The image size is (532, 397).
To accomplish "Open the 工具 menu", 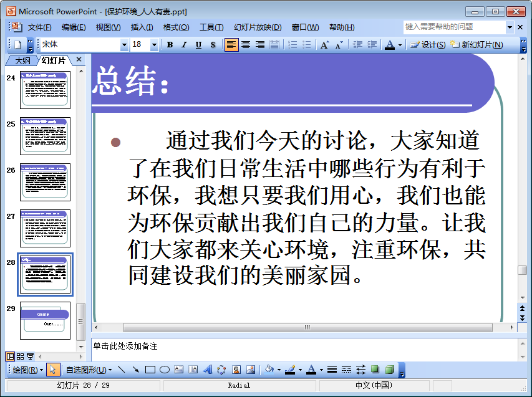I will point(211,27).
